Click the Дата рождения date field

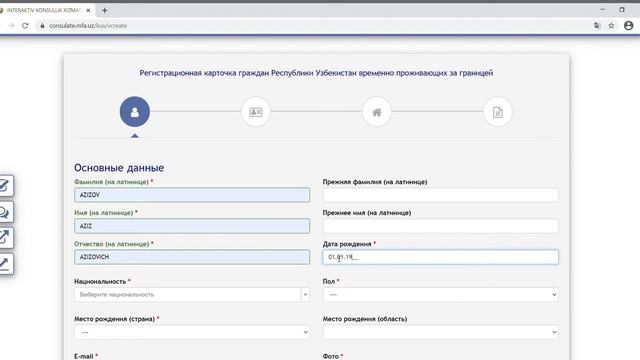tap(440, 257)
